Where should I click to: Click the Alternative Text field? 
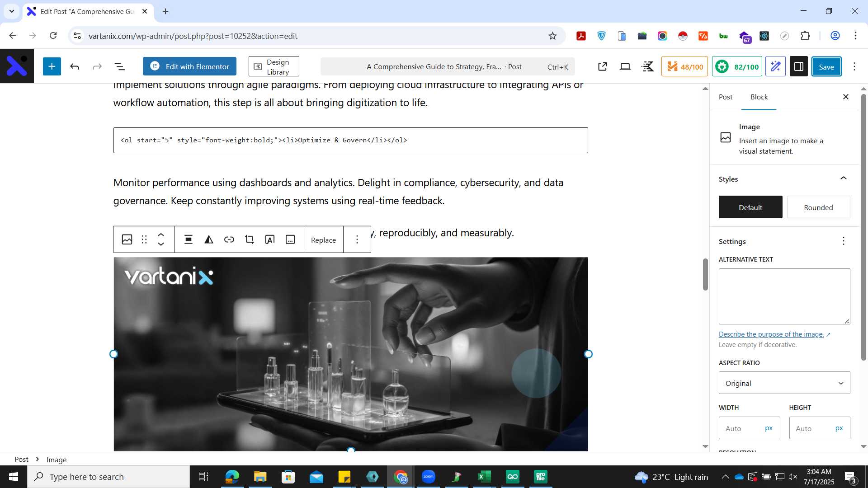point(784,296)
